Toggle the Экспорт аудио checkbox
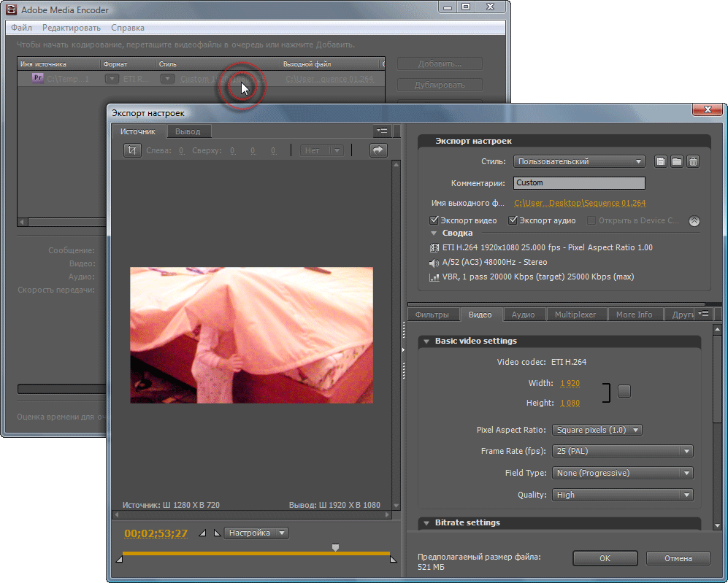The height and width of the screenshot is (583, 728). tap(513, 220)
